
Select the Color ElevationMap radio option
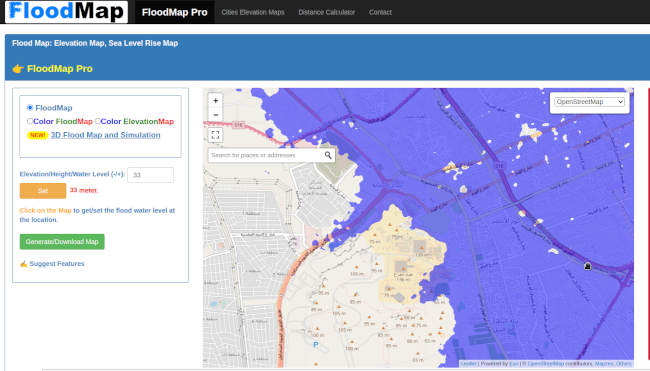pyautogui.click(x=97, y=121)
